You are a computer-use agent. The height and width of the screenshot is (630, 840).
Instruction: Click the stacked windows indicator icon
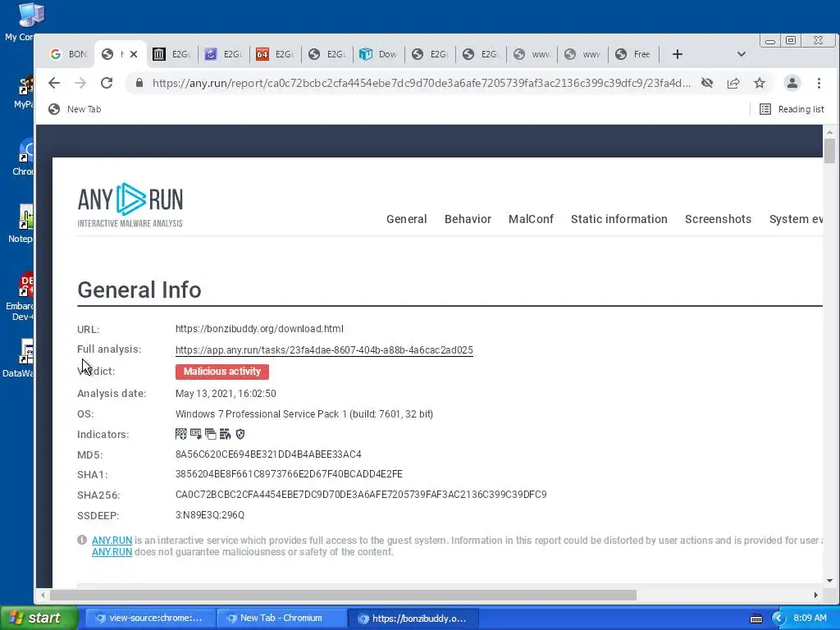[x=211, y=434]
